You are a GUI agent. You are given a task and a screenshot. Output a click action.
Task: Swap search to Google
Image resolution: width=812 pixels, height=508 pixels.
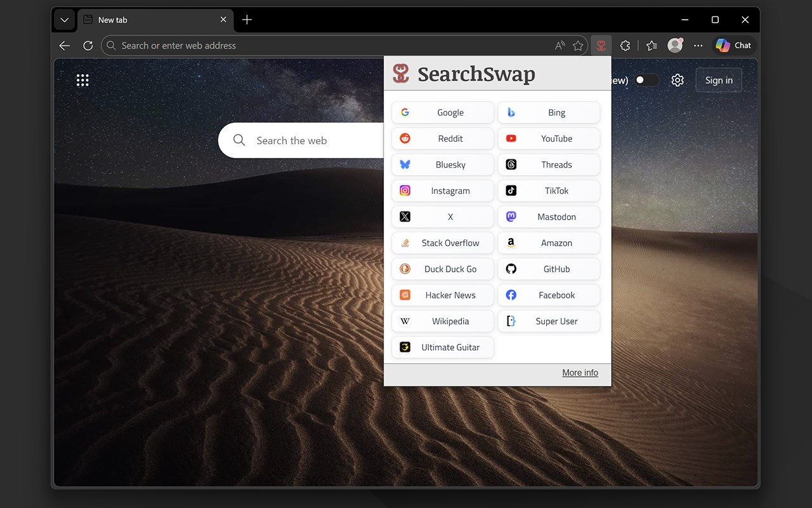(x=443, y=112)
